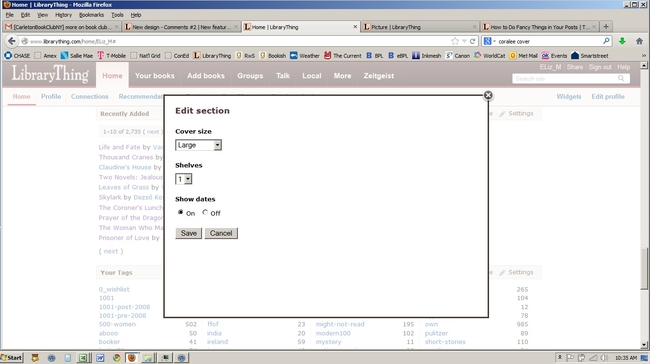Go back with the browser back arrow
The width and height of the screenshot is (650, 364).
click(x=12, y=41)
